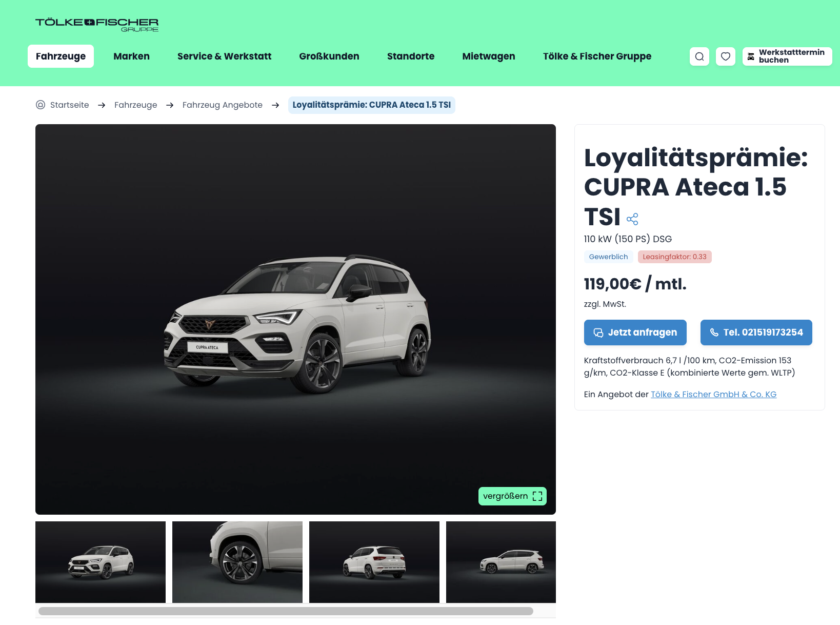The height and width of the screenshot is (625, 840).
Task: Click the Startseite home icon in breadcrumb
Action: pyautogui.click(x=41, y=105)
